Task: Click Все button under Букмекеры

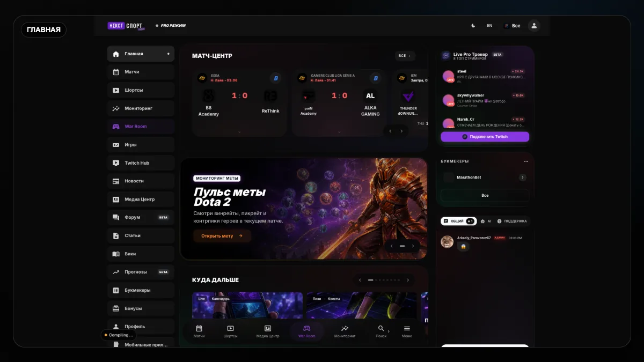Action: coord(485,195)
